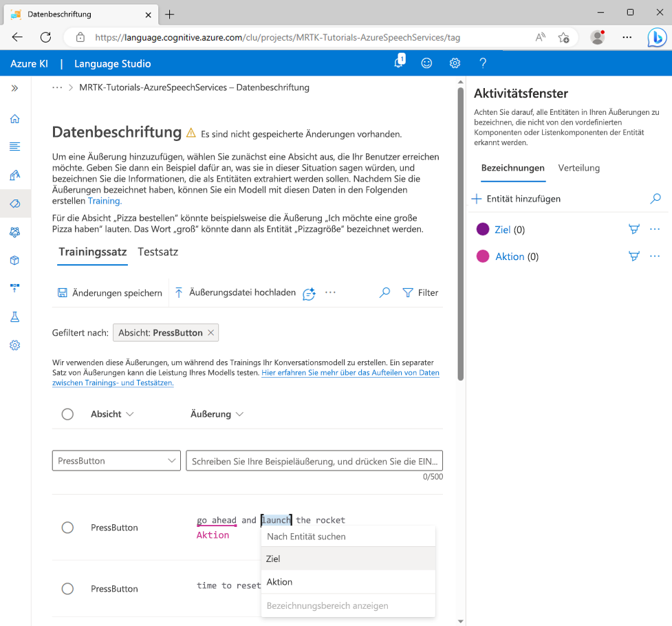Open the browser profile avatar
The image size is (672, 626).
[x=598, y=37]
